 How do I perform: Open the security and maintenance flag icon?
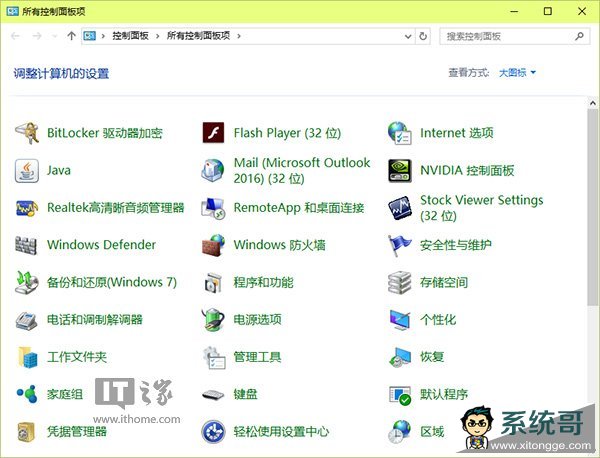[399, 245]
